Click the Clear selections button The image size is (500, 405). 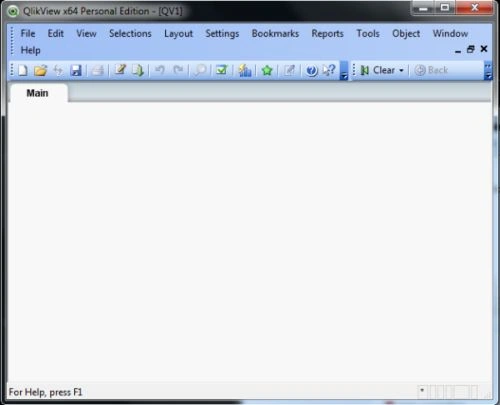378,70
